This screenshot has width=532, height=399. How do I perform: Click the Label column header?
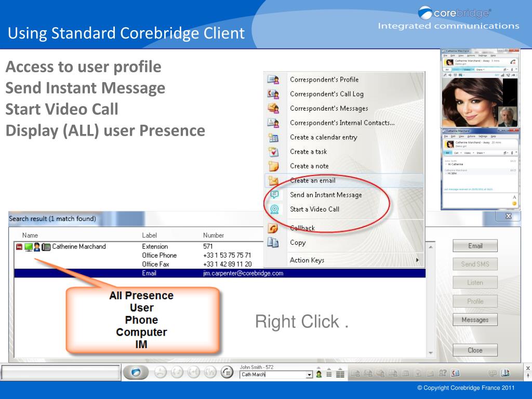tap(149, 235)
